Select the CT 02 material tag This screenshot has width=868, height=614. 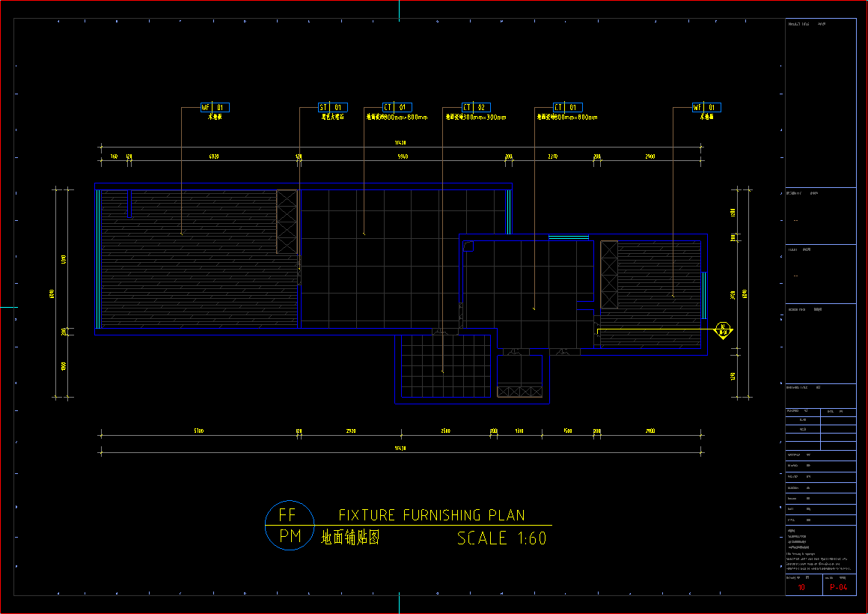[477, 108]
